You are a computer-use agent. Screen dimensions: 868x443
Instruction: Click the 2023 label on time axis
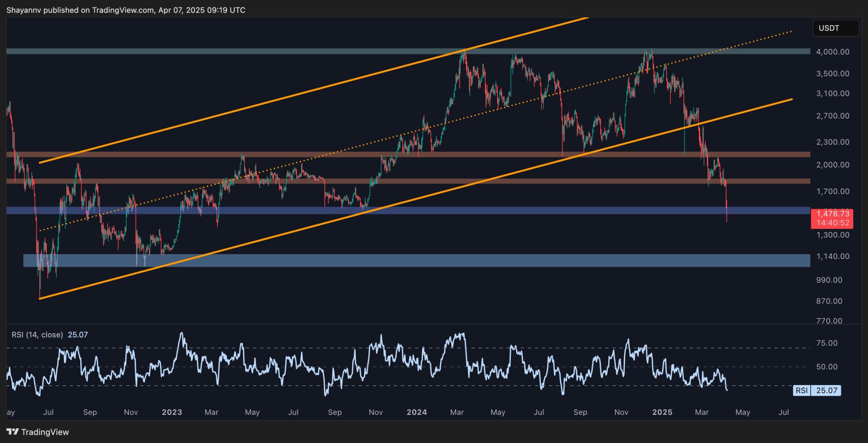pyautogui.click(x=172, y=412)
